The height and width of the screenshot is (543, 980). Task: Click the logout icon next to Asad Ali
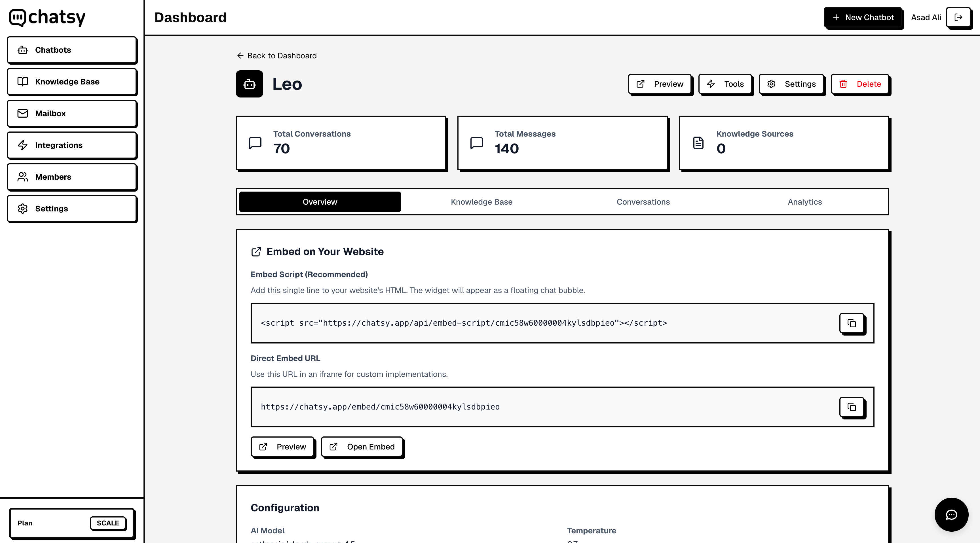tap(958, 17)
